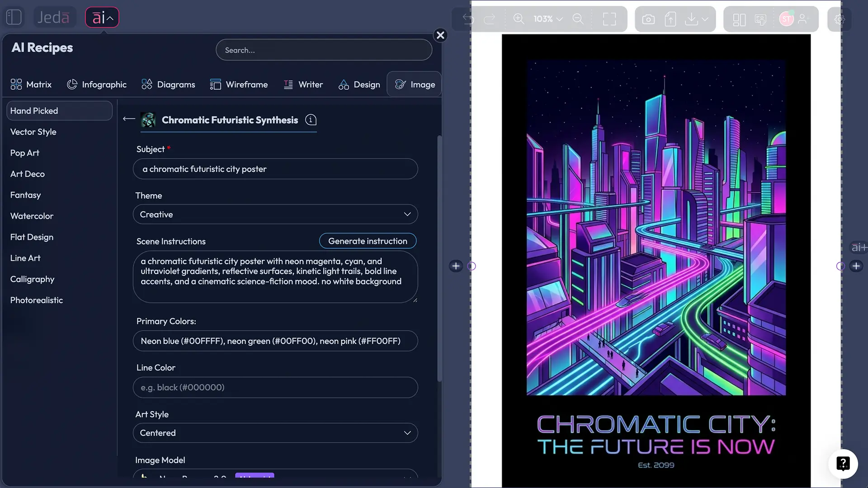Select the Photorealistic category
This screenshot has width=868, height=488.
(37, 300)
